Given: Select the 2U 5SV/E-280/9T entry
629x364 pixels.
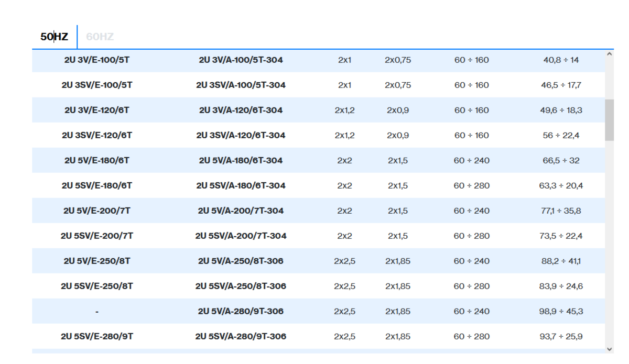Looking at the screenshot, I should tap(97, 336).
